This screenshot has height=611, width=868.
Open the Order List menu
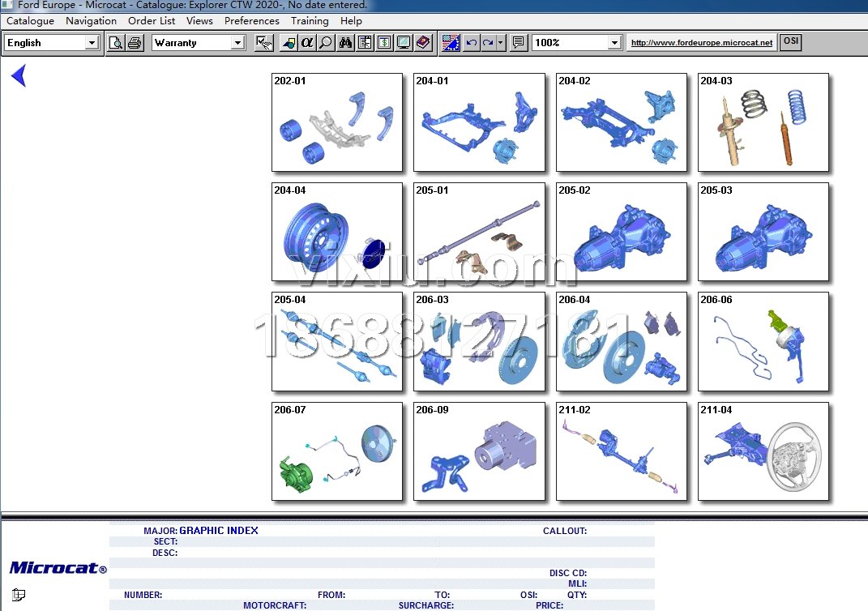(152, 21)
